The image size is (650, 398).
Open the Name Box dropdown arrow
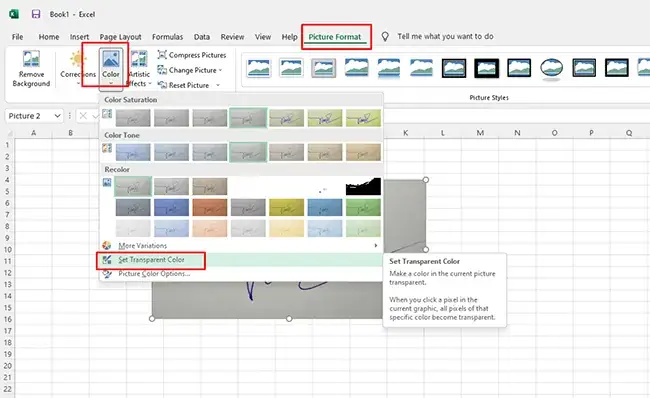(57, 116)
